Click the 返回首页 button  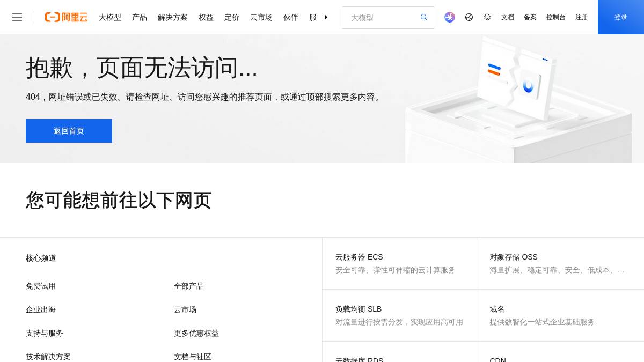(x=69, y=130)
